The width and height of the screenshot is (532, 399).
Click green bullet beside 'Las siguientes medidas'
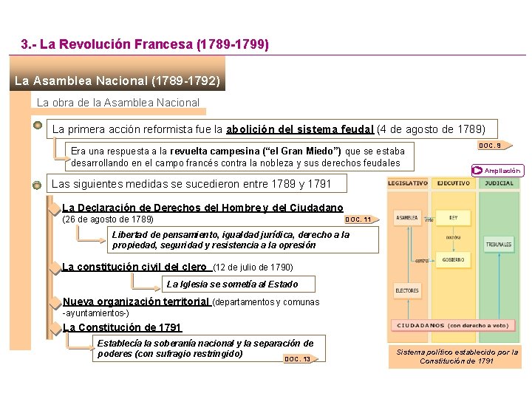37,185
